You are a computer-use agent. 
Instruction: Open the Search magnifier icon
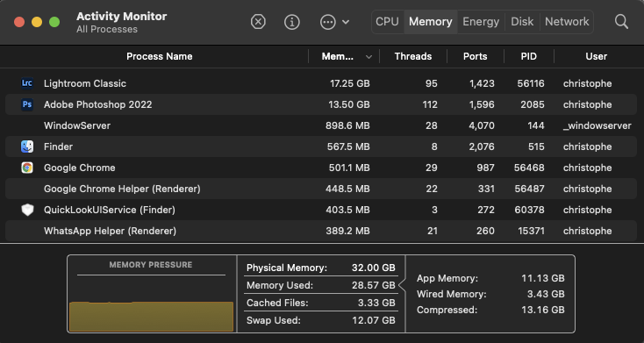click(621, 22)
